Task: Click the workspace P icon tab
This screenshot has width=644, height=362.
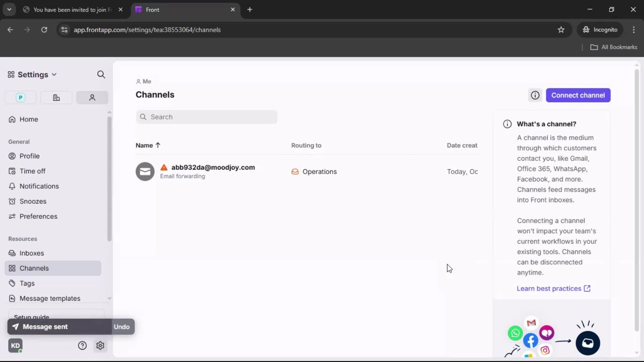Action: point(20,98)
